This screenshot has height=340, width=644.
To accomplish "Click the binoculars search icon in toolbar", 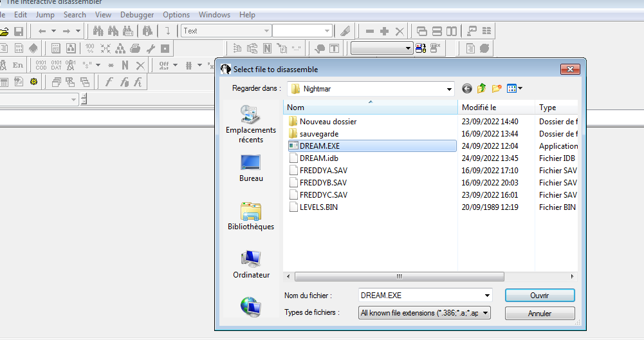I will tap(98, 31).
